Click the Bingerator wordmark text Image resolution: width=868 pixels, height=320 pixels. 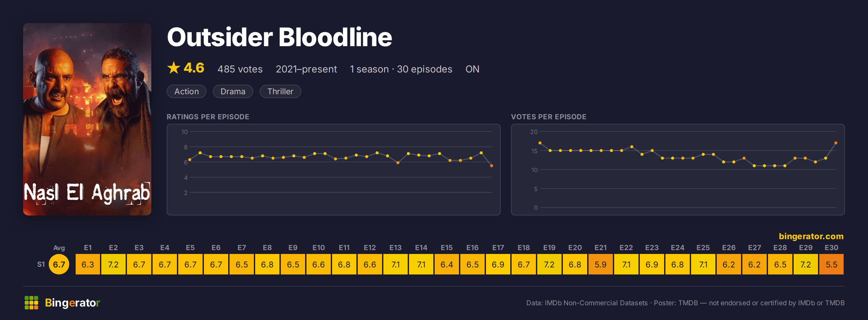point(72,302)
